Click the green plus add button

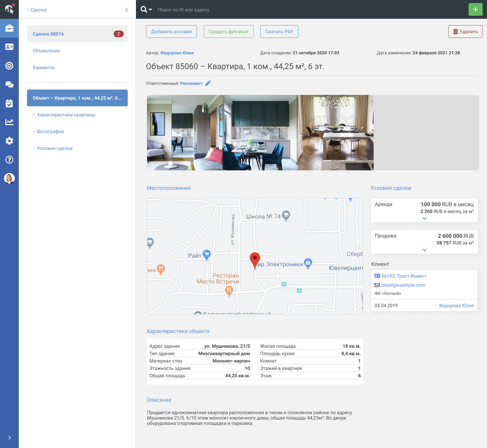tap(475, 9)
